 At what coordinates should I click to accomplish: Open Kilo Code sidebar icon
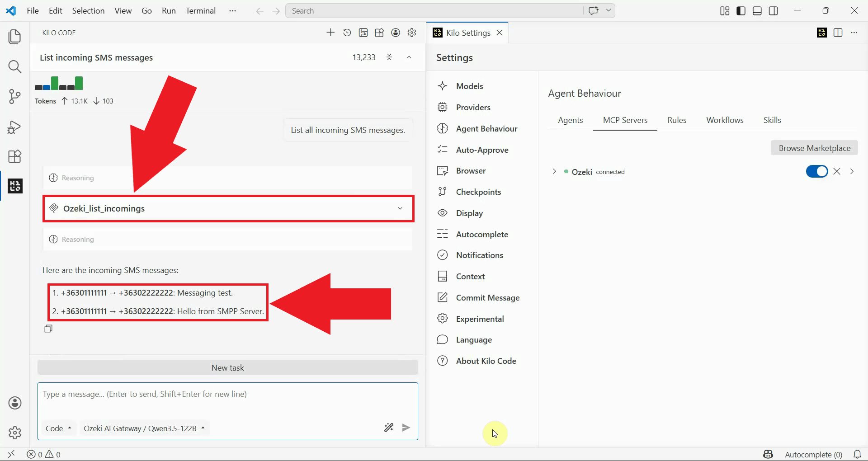click(x=15, y=186)
